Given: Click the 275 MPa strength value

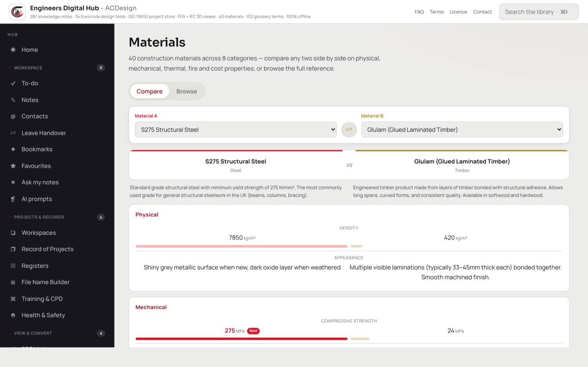Looking at the screenshot, I should 234,331.
